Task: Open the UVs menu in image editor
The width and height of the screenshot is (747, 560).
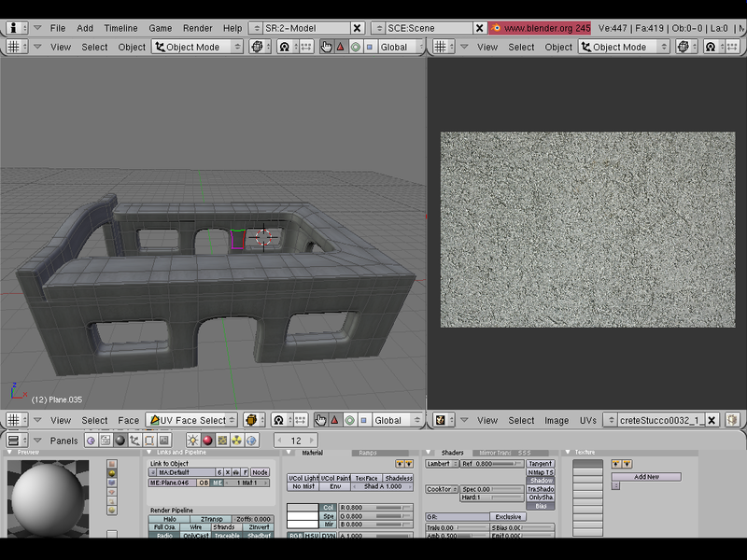Action: [x=587, y=420]
